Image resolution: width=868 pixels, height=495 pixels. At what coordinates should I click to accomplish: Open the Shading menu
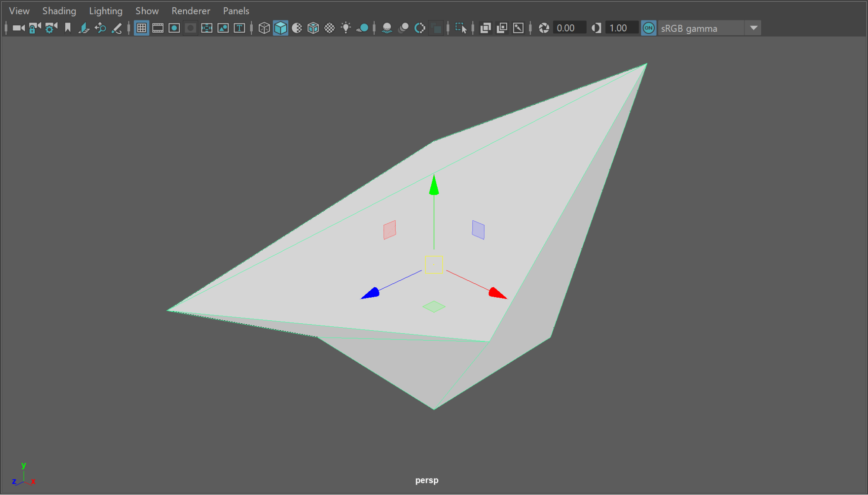[x=59, y=11]
